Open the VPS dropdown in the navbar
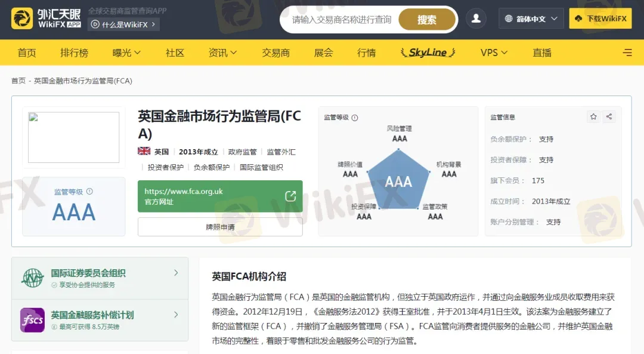 click(493, 53)
